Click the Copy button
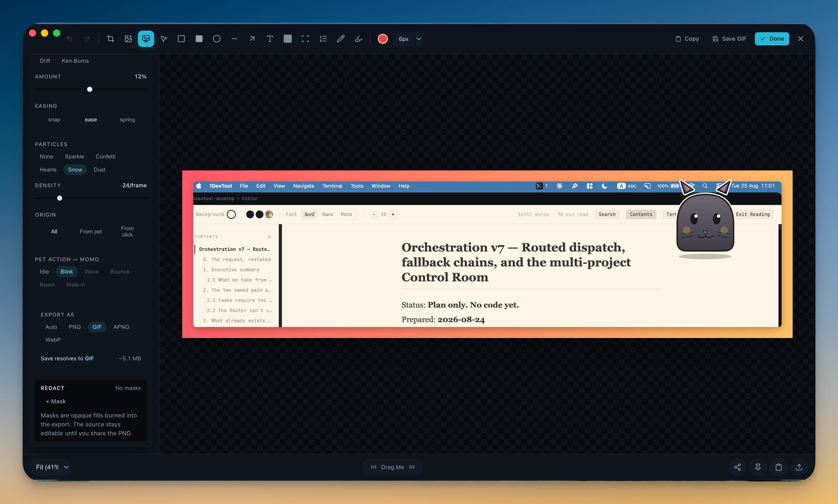The height and width of the screenshot is (504, 838). tap(687, 39)
